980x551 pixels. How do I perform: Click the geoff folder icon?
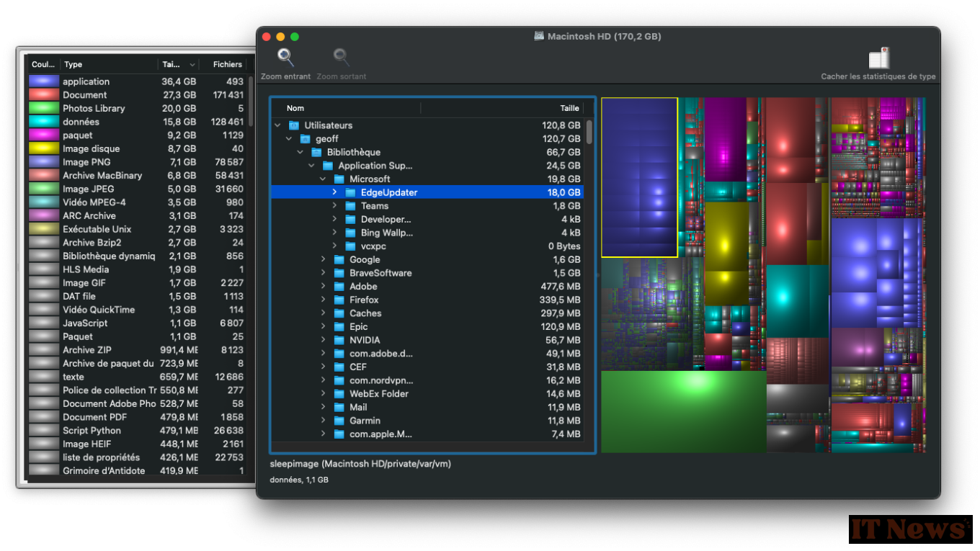[305, 139]
